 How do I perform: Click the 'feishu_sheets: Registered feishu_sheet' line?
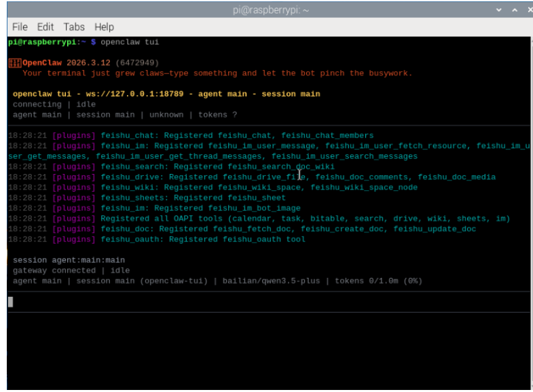click(x=147, y=198)
